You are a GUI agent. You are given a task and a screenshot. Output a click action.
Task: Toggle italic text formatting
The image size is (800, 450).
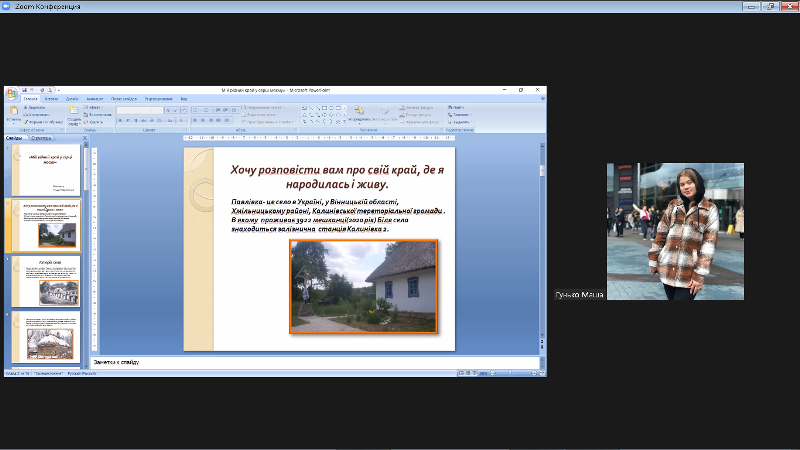point(127,121)
